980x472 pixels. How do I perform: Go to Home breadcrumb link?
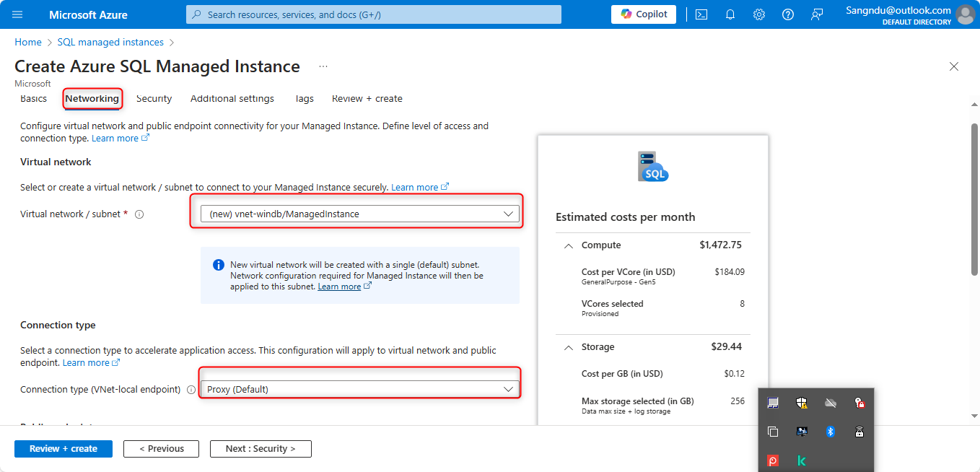coord(28,43)
